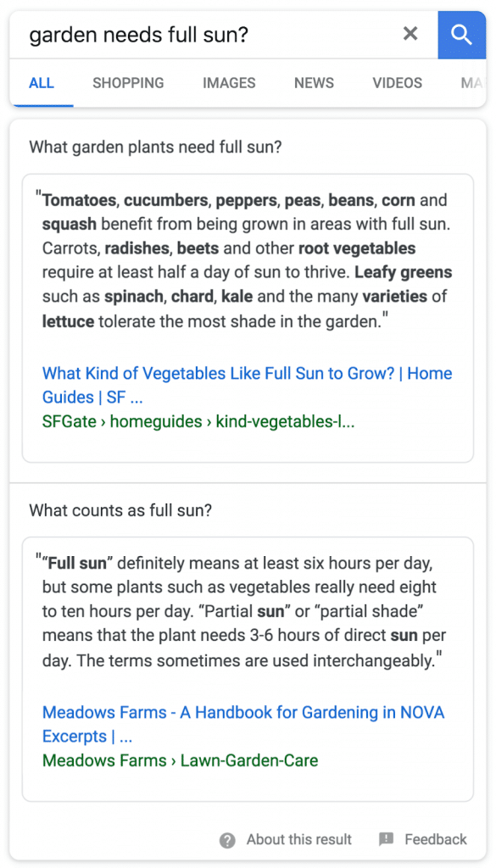Go to the Videos tab
496x868 pixels.
[398, 83]
